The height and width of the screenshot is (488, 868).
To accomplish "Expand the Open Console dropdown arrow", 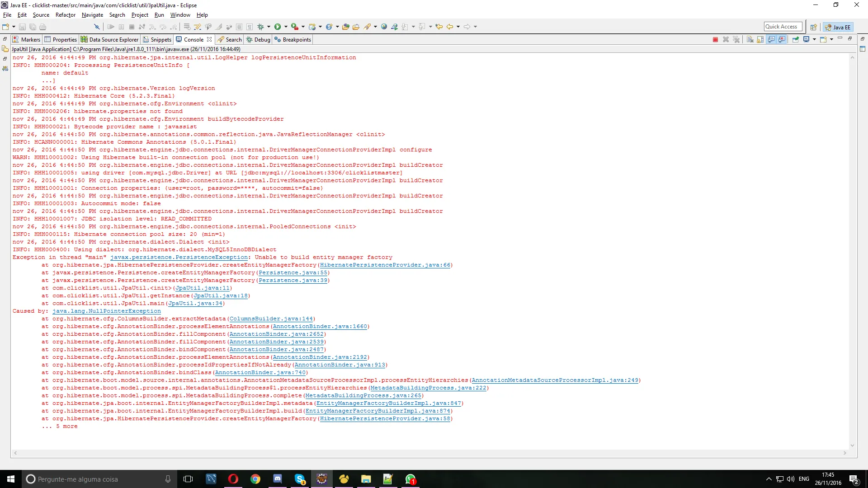I will (831, 40).
